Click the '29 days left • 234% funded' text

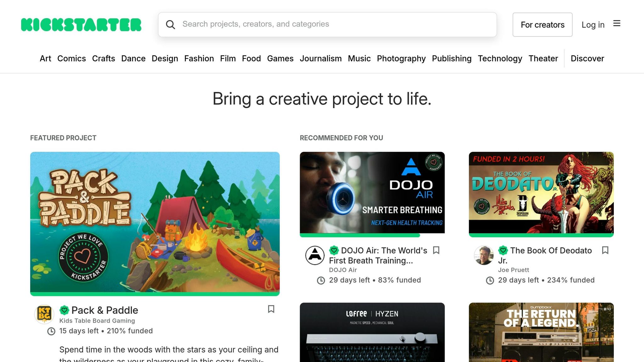[546, 280]
